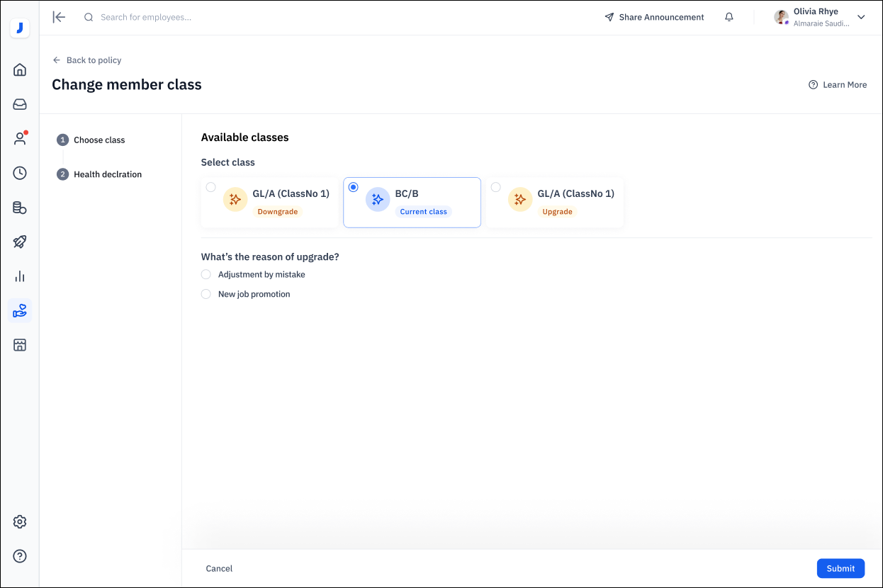Choose 'Adjustment by mistake' reason

coord(206,274)
